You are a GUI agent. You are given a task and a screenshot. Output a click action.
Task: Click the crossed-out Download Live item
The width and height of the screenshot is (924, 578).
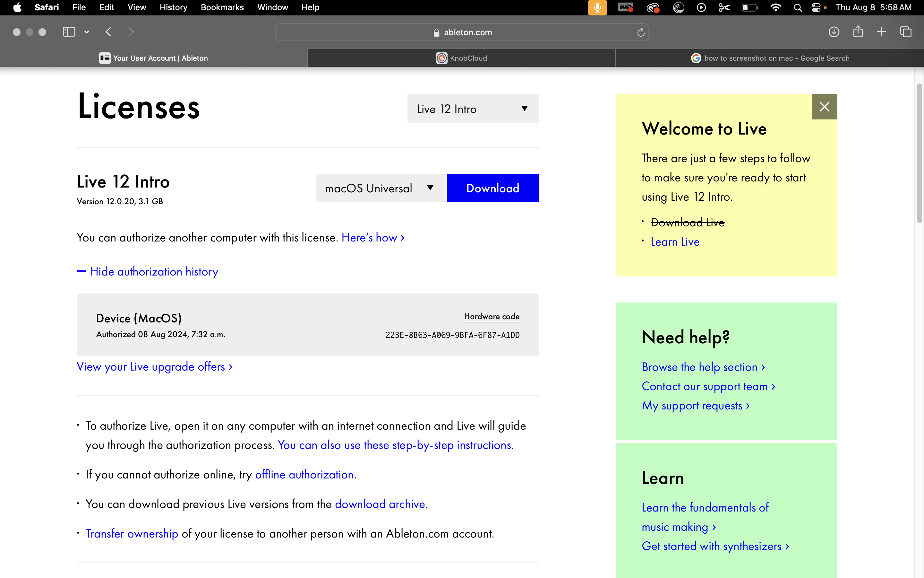point(688,222)
